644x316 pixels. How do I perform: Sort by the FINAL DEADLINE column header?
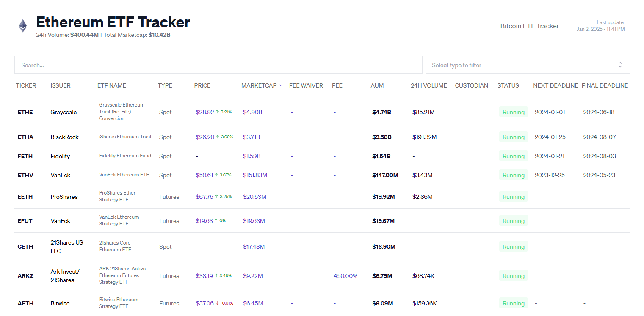pyautogui.click(x=605, y=85)
